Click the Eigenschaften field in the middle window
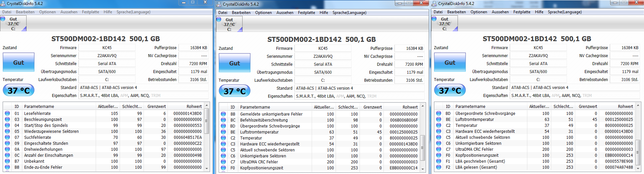 360,96
